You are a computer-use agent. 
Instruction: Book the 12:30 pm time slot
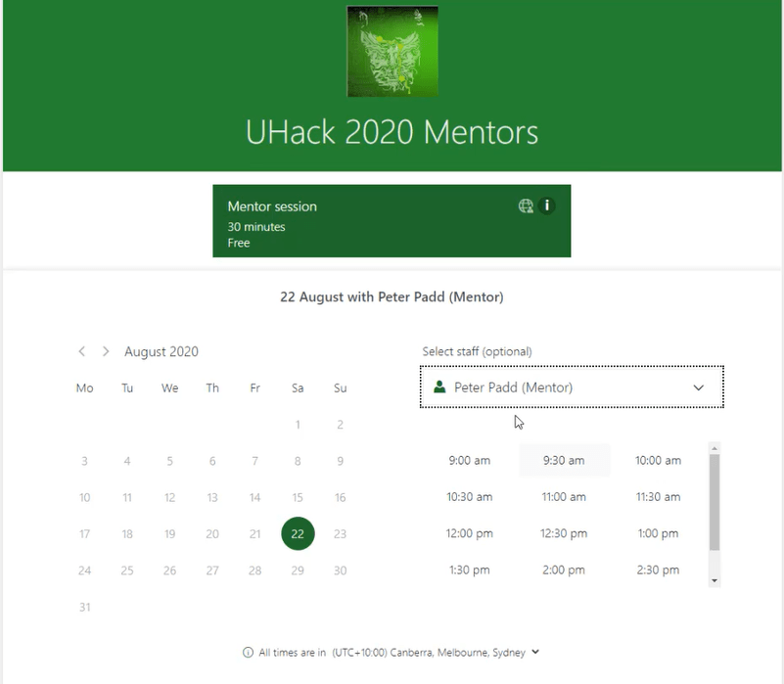click(564, 533)
